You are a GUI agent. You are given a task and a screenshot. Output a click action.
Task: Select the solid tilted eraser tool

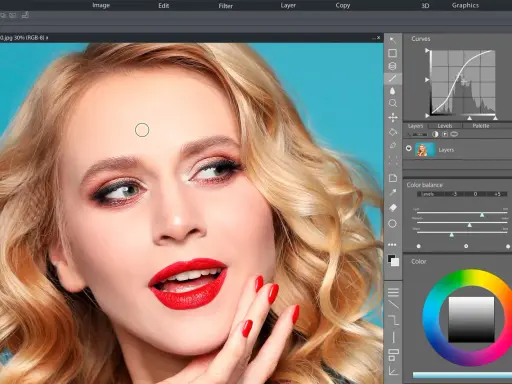point(393,208)
